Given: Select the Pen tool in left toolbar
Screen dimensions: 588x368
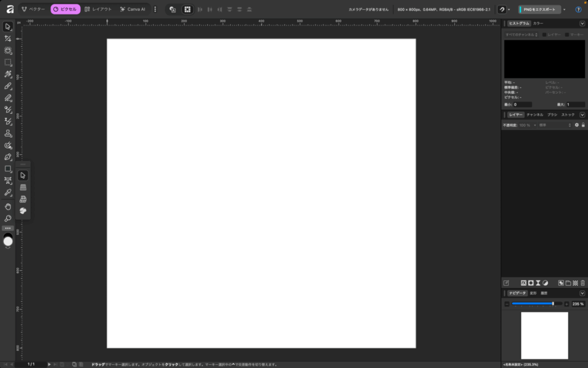Looking at the screenshot, I should coord(8,157).
